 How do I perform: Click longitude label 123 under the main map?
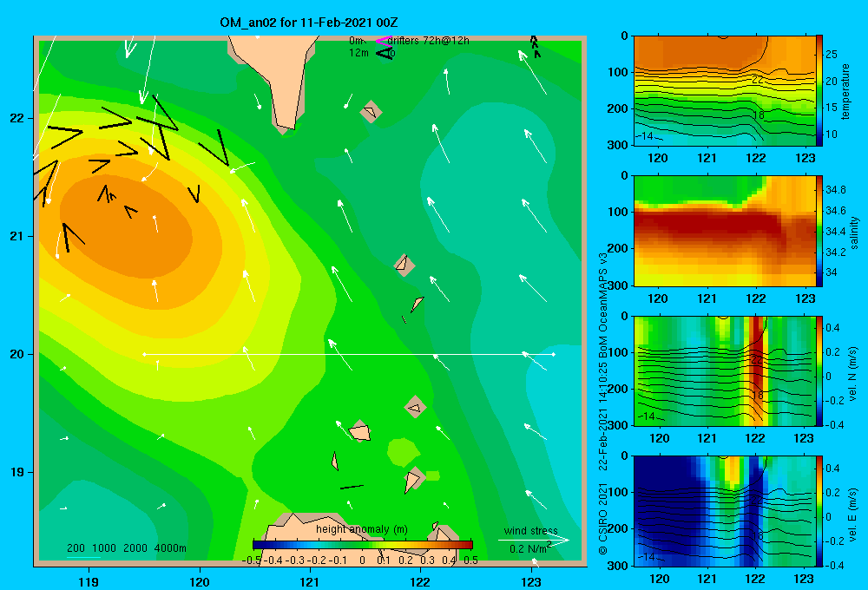click(531, 581)
